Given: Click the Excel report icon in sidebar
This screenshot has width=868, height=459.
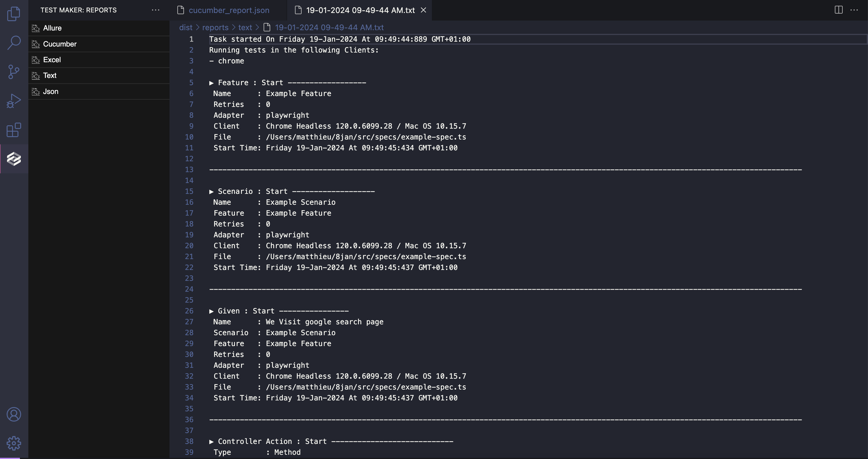Looking at the screenshot, I should [36, 59].
